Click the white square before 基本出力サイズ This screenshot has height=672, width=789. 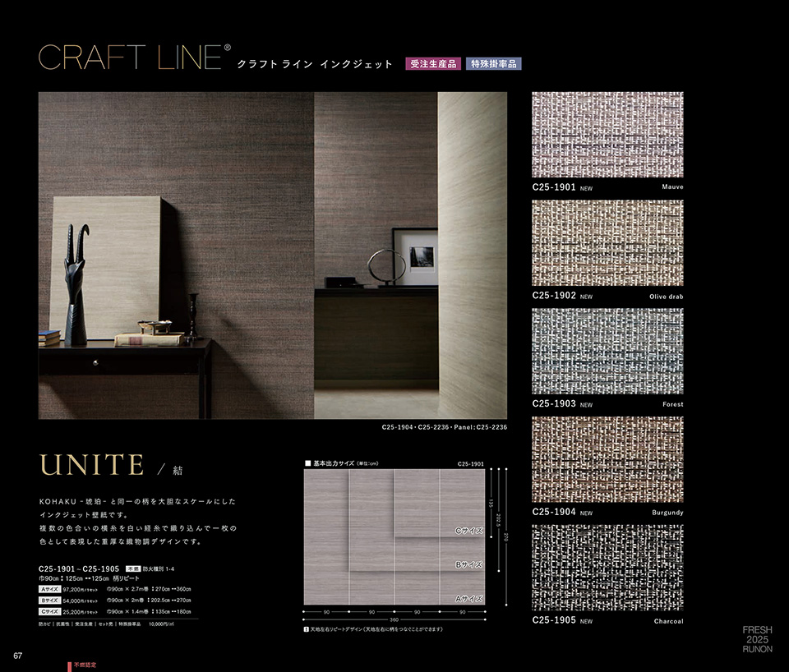tap(308, 463)
